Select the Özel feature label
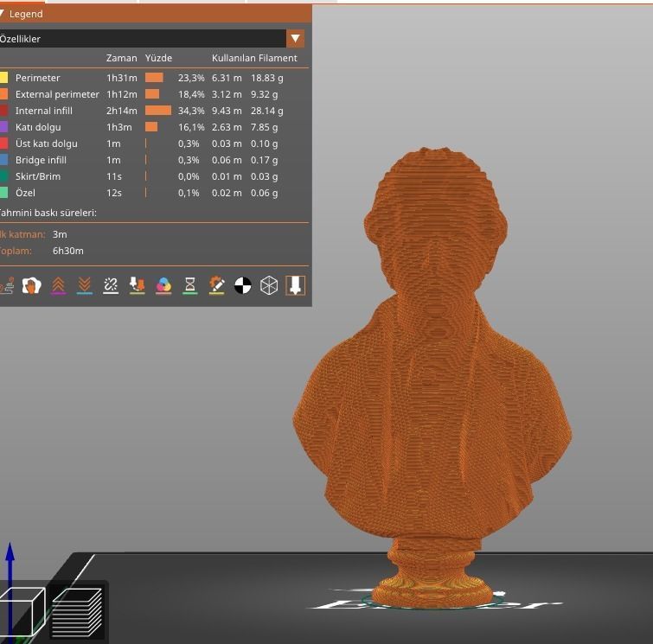The height and width of the screenshot is (644, 653). pos(25,193)
